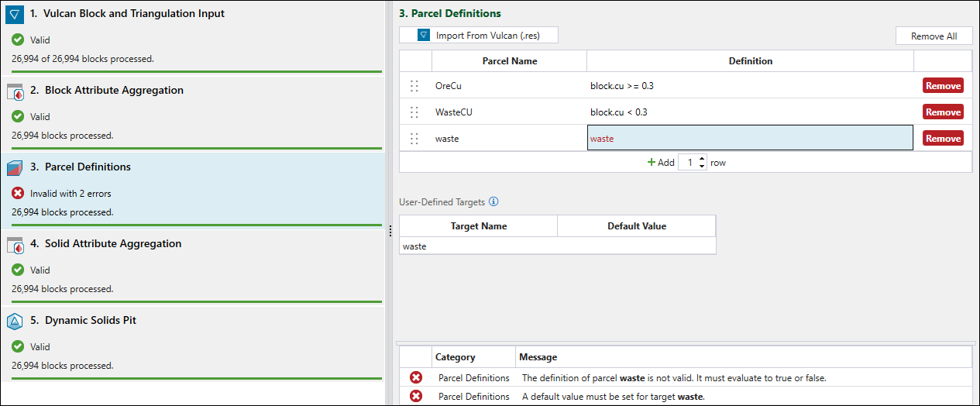This screenshot has width=980, height=406.
Task: Click the Remove All button
Action: [x=934, y=36]
